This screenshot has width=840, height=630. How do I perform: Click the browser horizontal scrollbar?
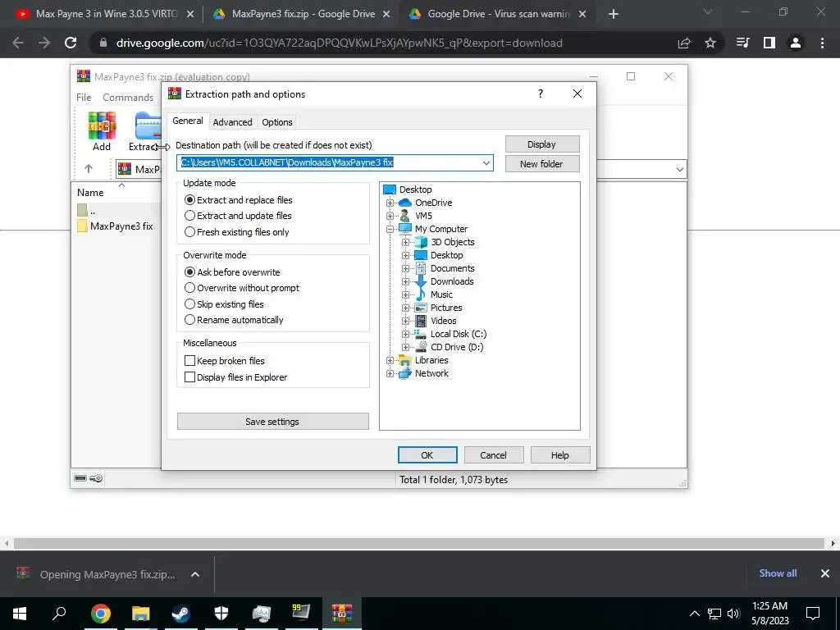tap(419, 543)
